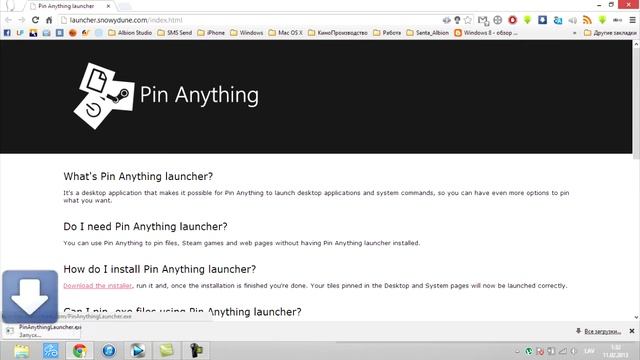Open the Facebook bookmark icon

7,33
